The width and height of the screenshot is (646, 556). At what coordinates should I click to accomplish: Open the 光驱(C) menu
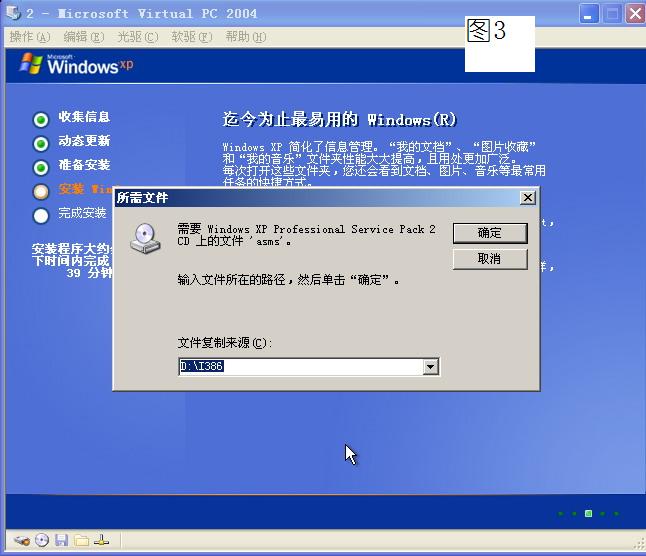[138, 37]
